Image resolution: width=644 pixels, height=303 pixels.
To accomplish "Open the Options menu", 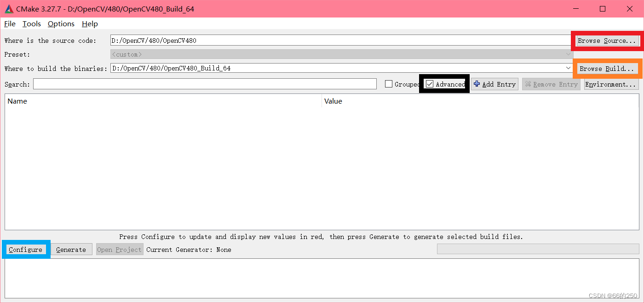I will point(61,23).
